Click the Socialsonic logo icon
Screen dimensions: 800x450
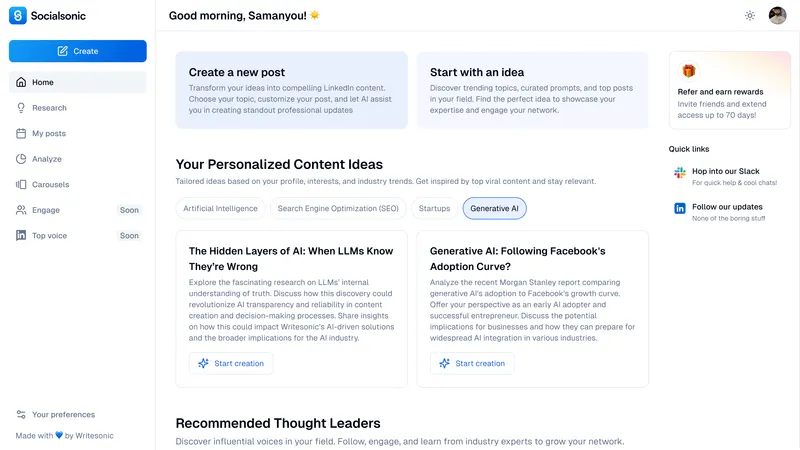point(17,15)
